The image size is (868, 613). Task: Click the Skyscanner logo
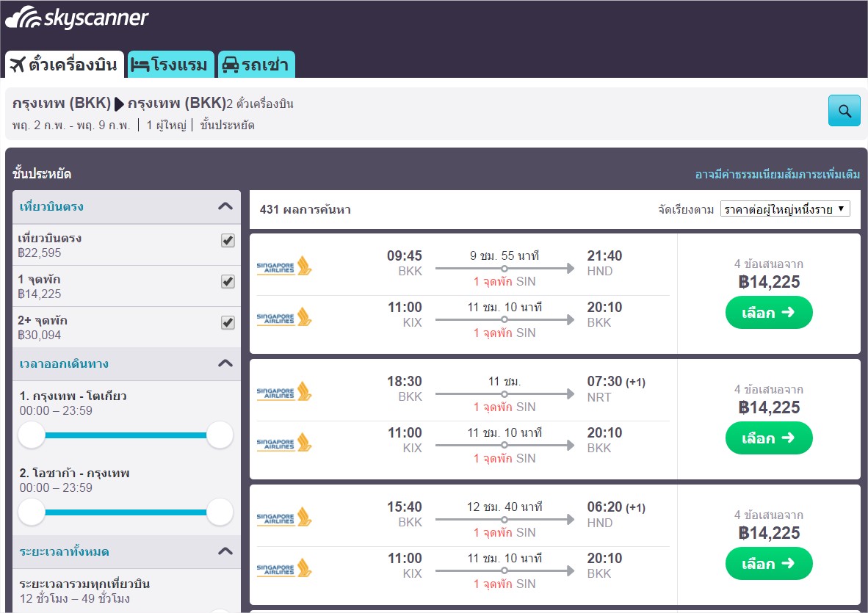(76, 18)
